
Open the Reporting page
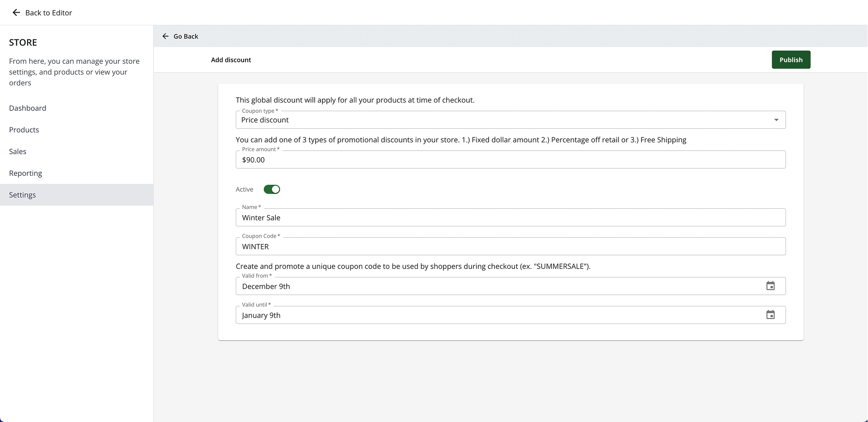coord(25,173)
